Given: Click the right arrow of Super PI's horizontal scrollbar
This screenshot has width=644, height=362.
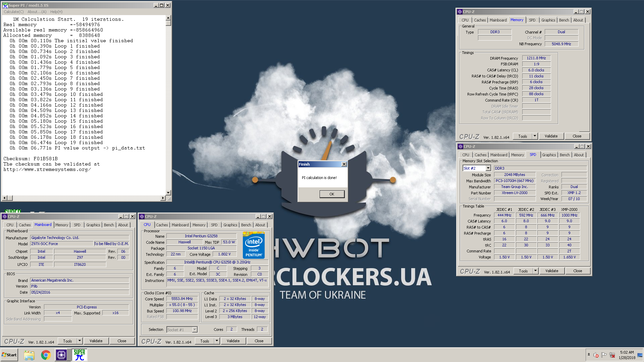Looking at the screenshot, I should coord(163,198).
